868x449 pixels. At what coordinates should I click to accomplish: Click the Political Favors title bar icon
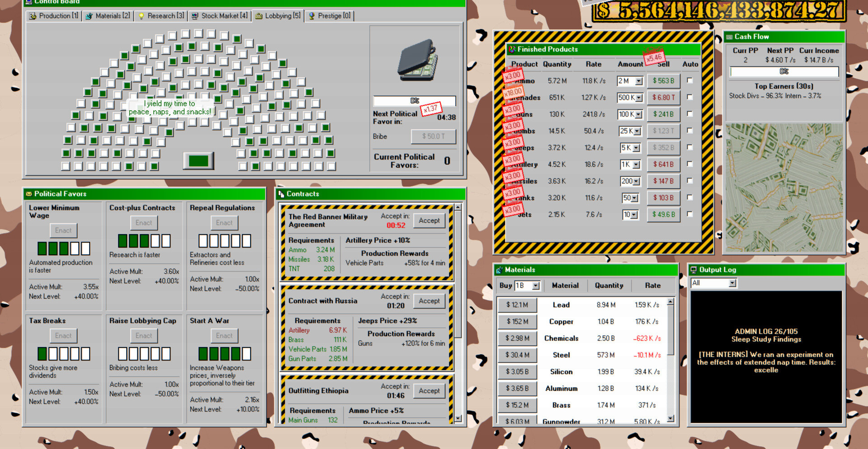(x=29, y=194)
